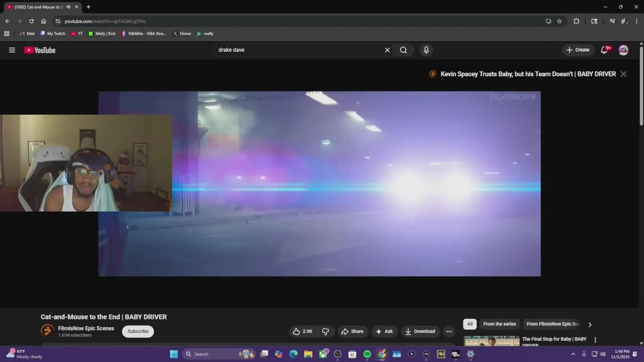Screen dimensions: 644x362
Task: Open FilmIsNow Epic Scenes channel name
Action: 86,328
